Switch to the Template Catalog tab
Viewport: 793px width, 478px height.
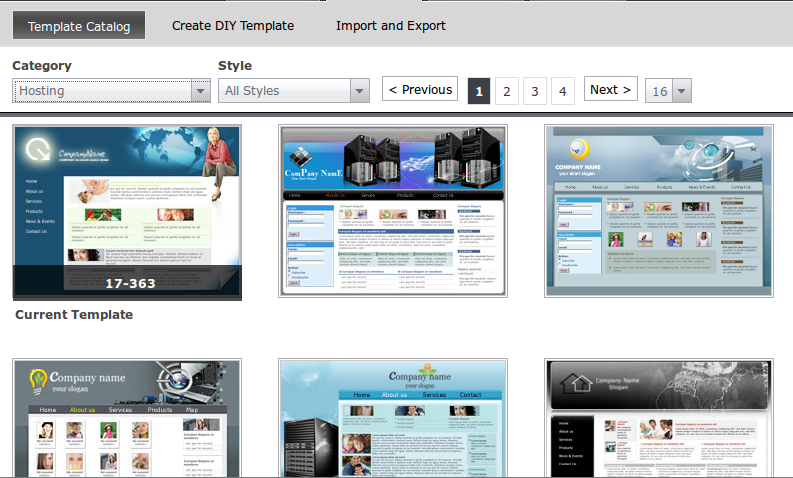pos(79,25)
